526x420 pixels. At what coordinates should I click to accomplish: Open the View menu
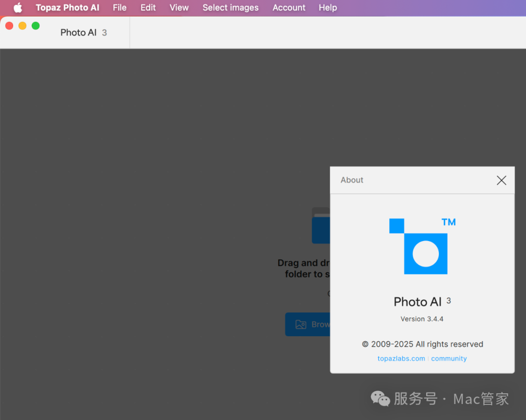179,8
